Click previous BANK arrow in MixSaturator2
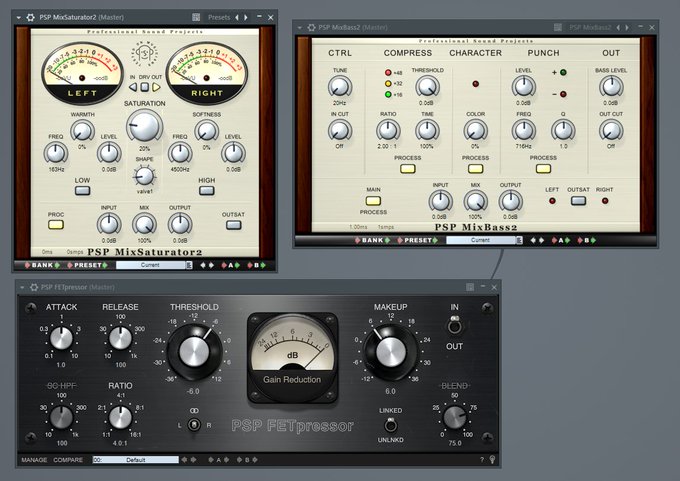The height and width of the screenshot is (481, 680). click(27, 265)
